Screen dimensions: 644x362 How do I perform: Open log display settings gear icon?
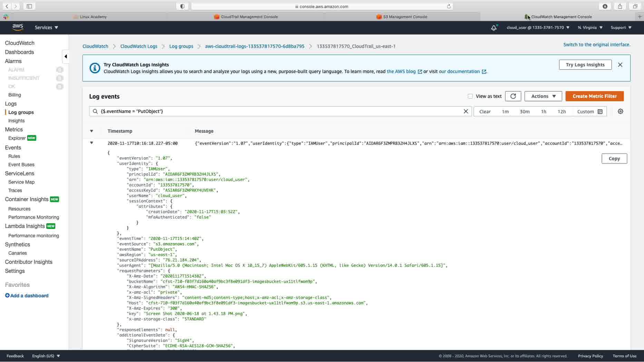tap(620, 111)
